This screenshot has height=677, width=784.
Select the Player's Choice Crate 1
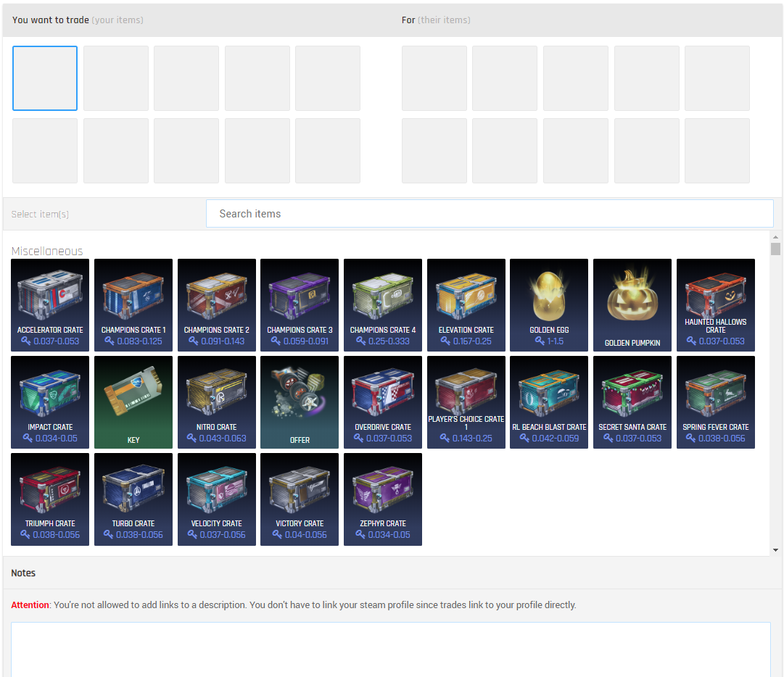466,402
